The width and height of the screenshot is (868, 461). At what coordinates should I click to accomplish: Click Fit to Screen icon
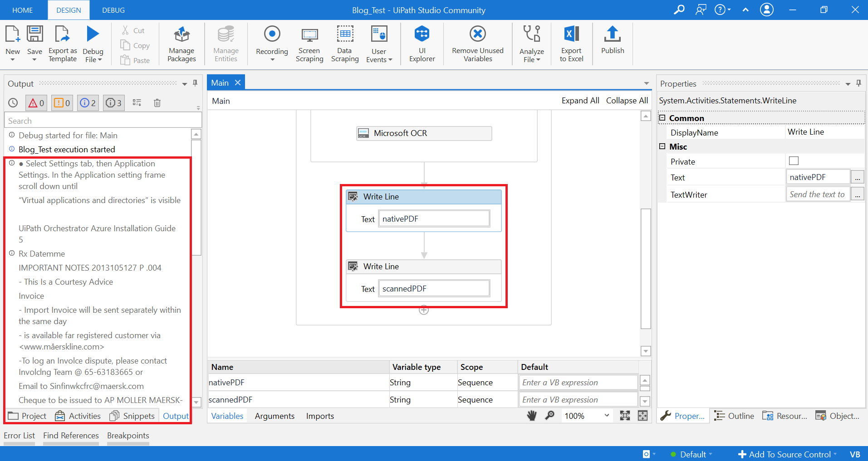[x=625, y=416]
